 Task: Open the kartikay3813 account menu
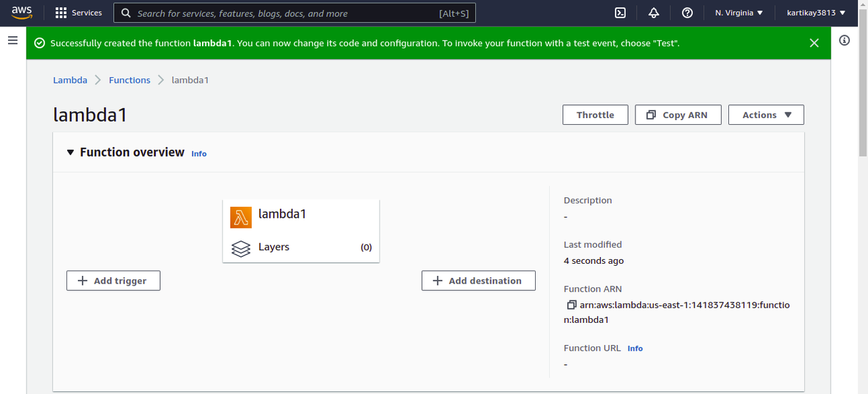(816, 13)
